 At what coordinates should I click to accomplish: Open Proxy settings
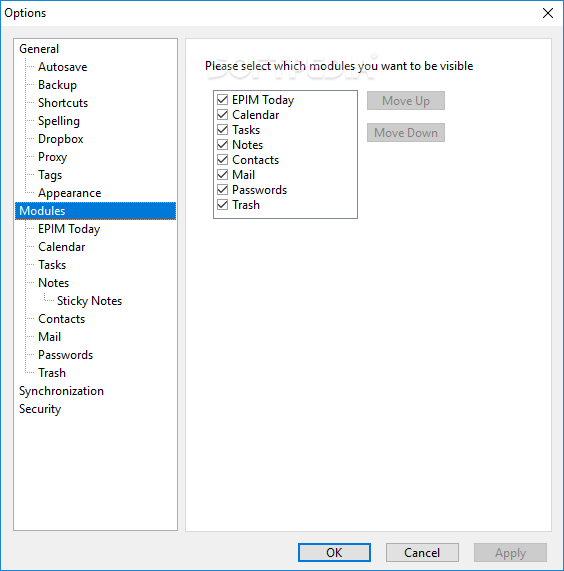[53, 157]
